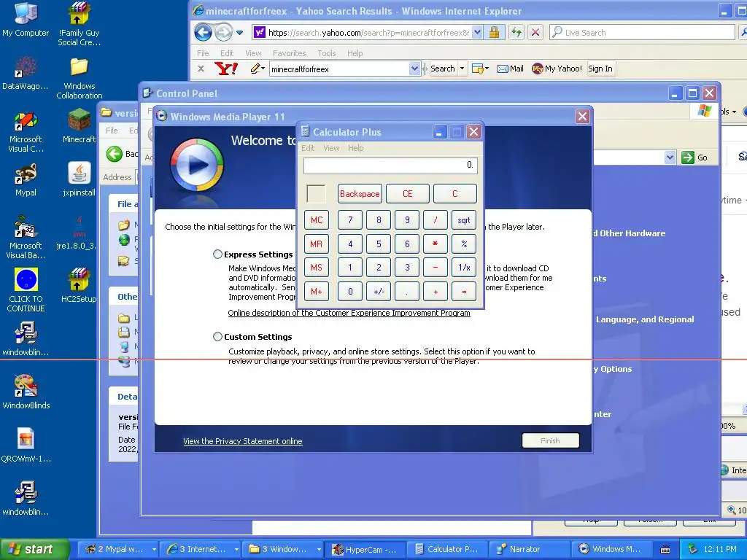Image resolution: width=747 pixels, height=560 pixels.
Task: Select Express Settings radio button
Action: pos(217,254)
